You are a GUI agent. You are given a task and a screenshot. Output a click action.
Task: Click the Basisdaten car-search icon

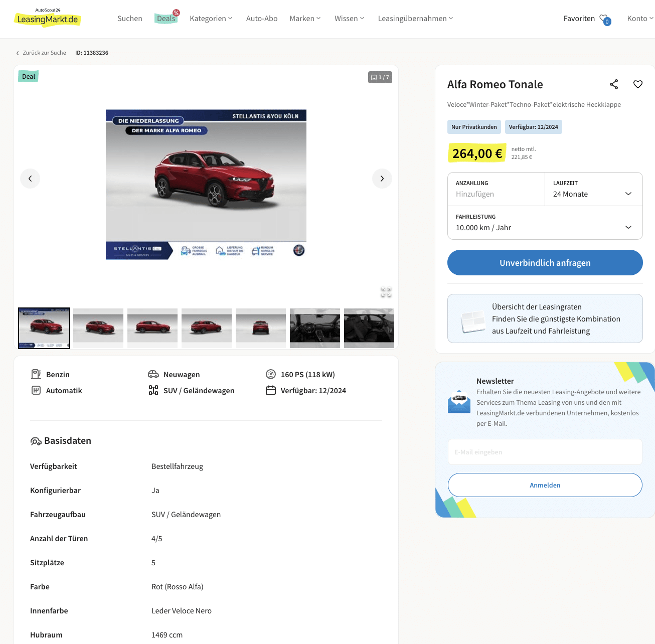point(36,441)
